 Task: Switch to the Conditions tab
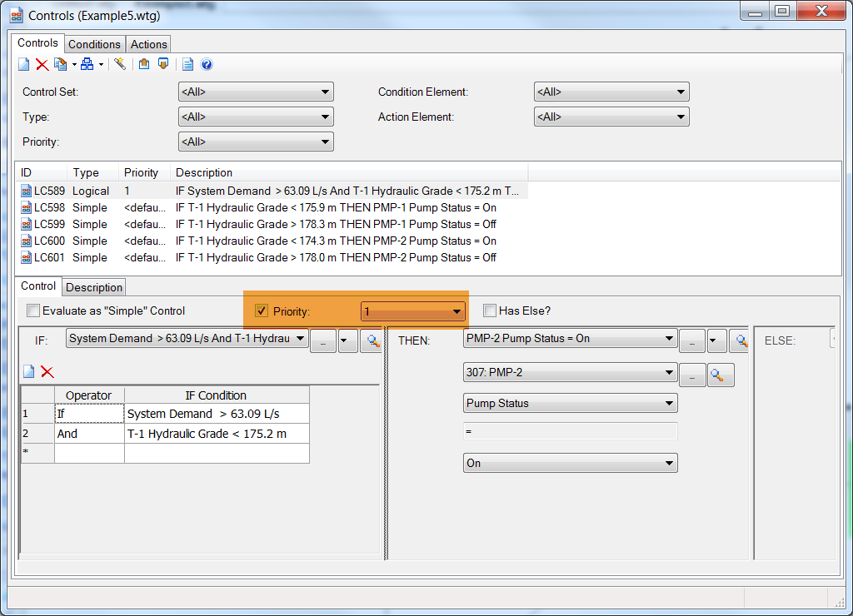pyautogui.click(x=94, y=45)
